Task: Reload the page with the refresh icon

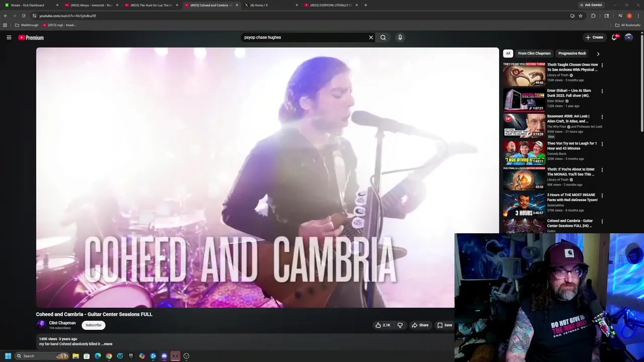Action: tap(23, 16)
